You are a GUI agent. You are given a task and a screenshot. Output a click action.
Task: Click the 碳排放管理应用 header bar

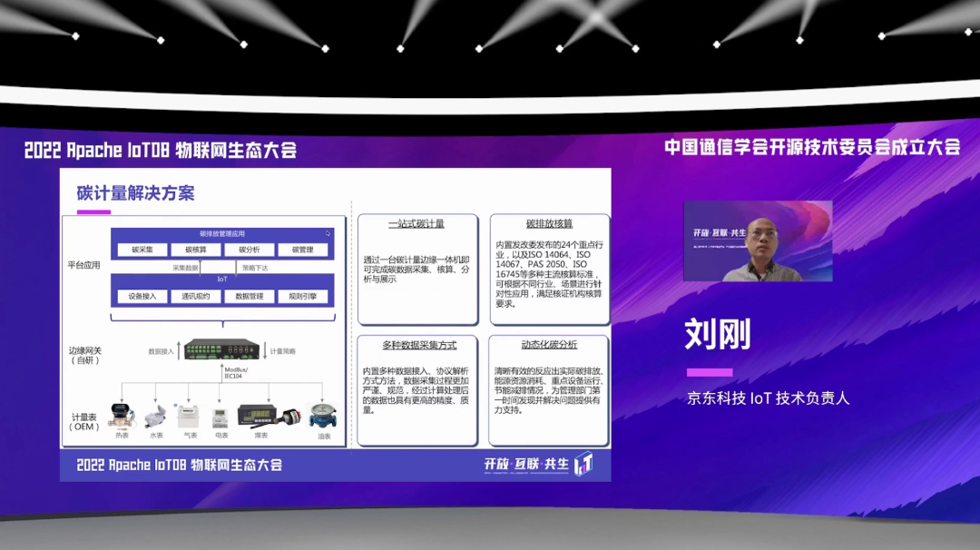(222, 234)
